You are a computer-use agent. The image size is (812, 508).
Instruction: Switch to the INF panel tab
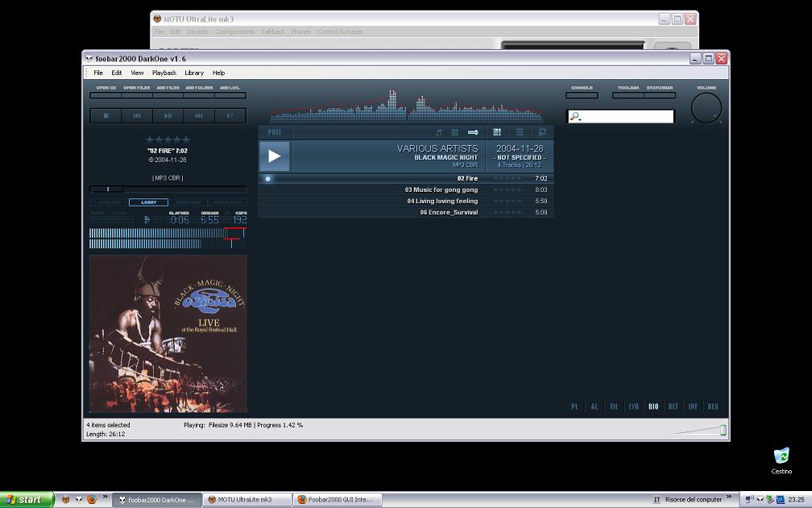pyautogui.click(x=693, y=406)
